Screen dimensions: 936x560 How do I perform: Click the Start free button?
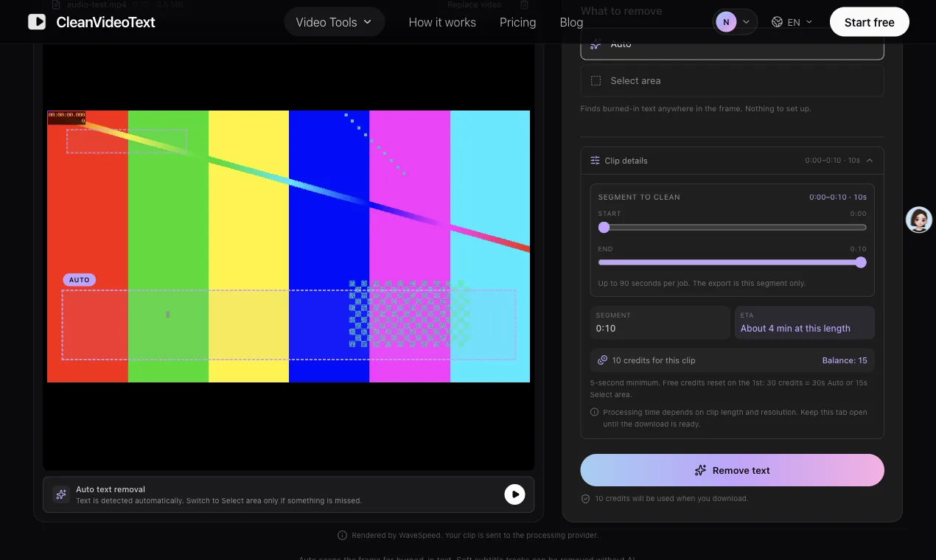coord(870,22)
